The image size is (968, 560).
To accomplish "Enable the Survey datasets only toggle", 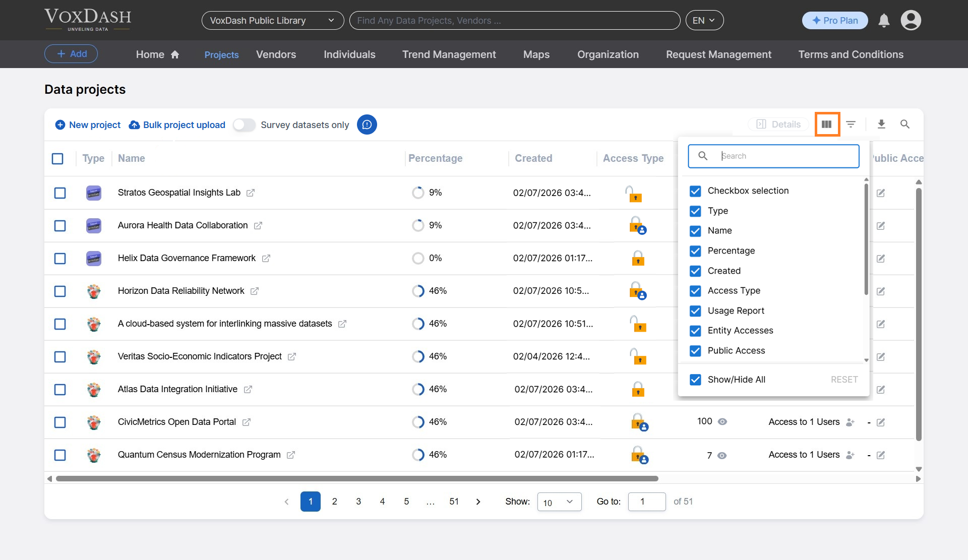I will pyautogui.click(x=244, y=125).
